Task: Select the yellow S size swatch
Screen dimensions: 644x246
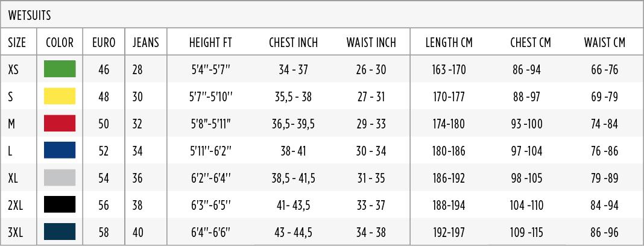Action: pos(60,96)
